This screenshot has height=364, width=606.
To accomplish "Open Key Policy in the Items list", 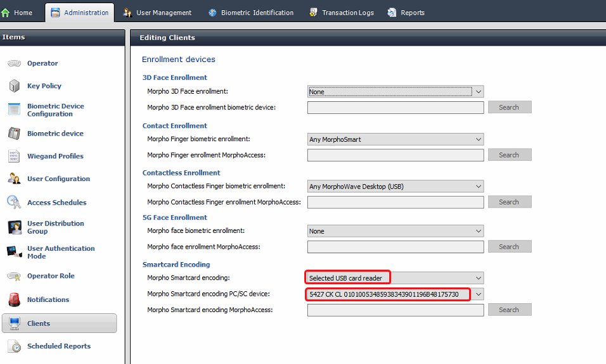I will point(44,85).
